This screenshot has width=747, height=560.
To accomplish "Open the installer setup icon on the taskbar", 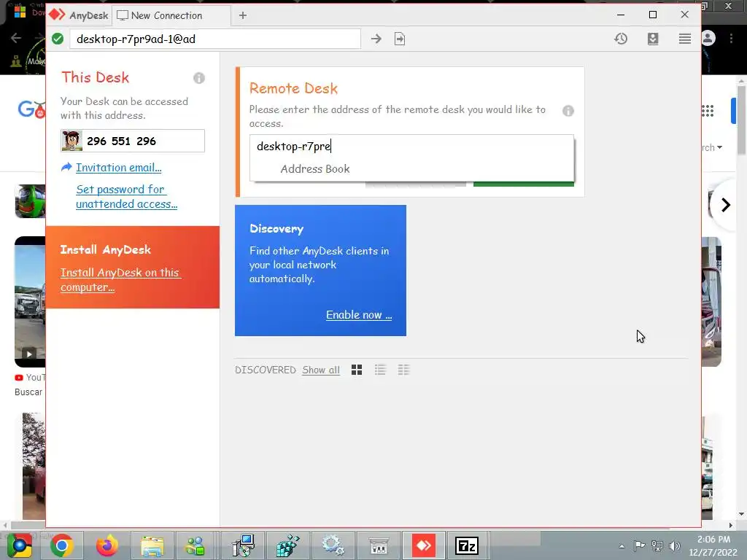I will tap(244, 545).
